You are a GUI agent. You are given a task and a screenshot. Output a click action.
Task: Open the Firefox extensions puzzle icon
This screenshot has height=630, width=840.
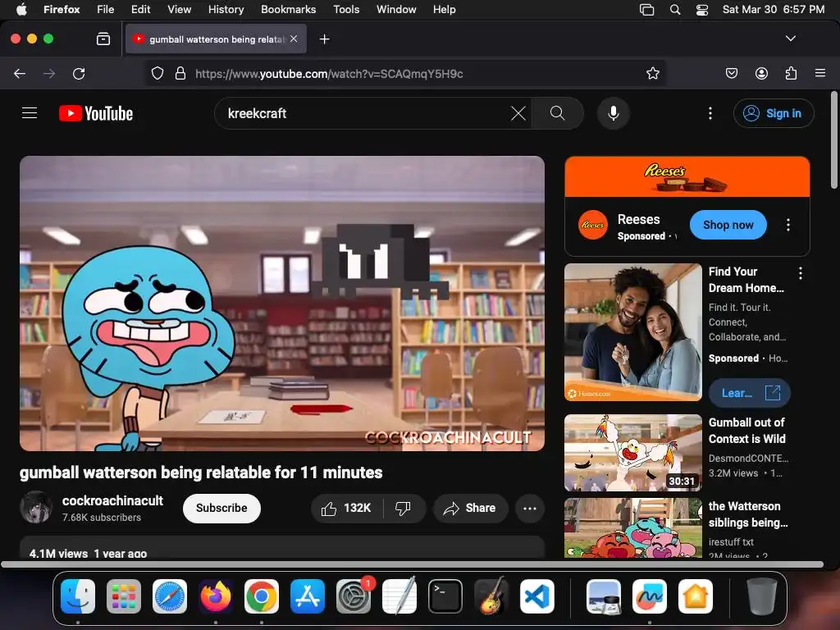(792, 73)
